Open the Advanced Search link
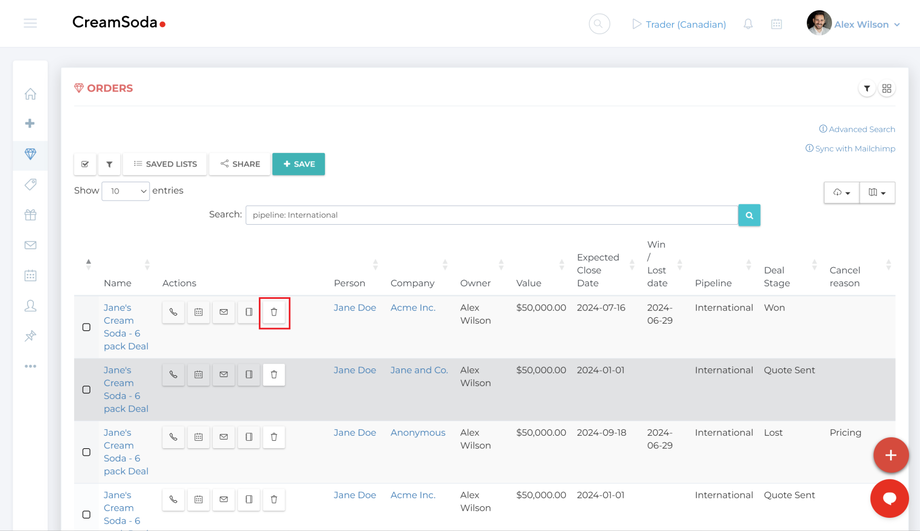This screenshot has height=531, width=920. coord(857,129)
